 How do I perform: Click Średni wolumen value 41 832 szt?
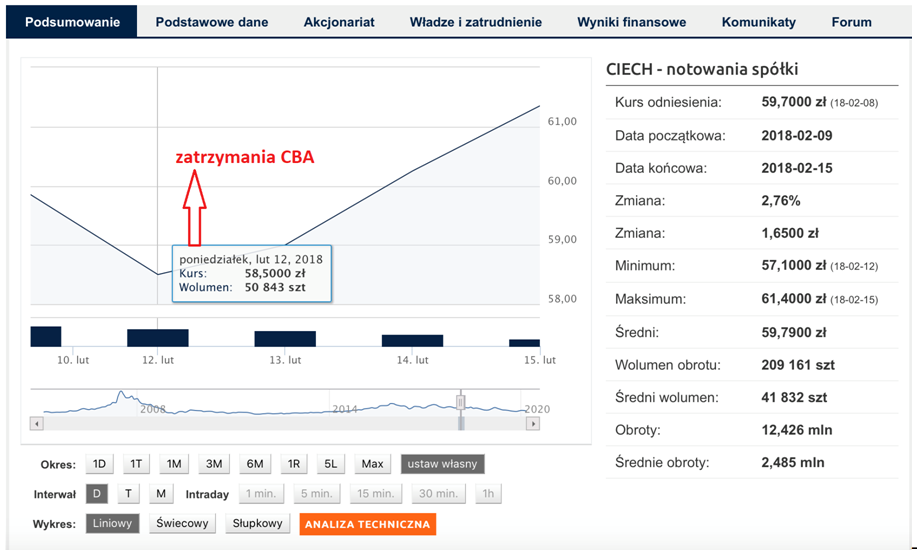[794, 398]
